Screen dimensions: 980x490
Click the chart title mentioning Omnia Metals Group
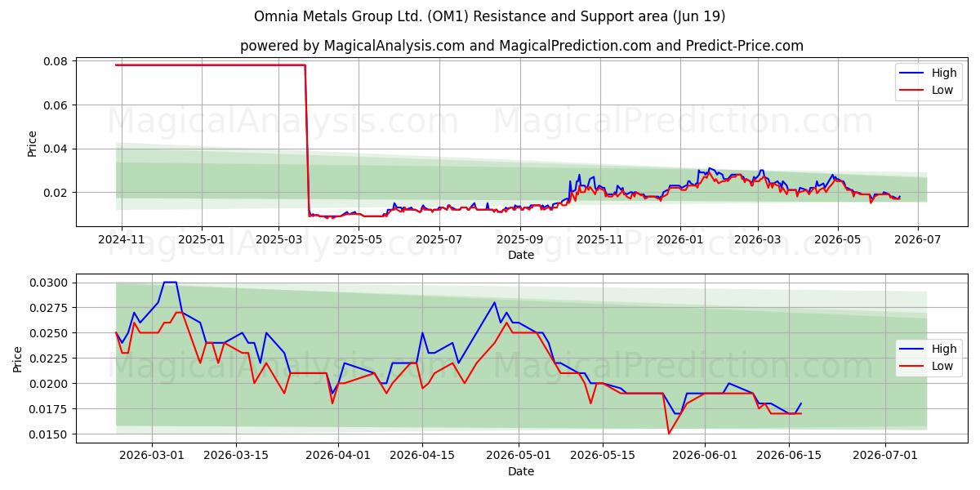(x=490, y=16)
